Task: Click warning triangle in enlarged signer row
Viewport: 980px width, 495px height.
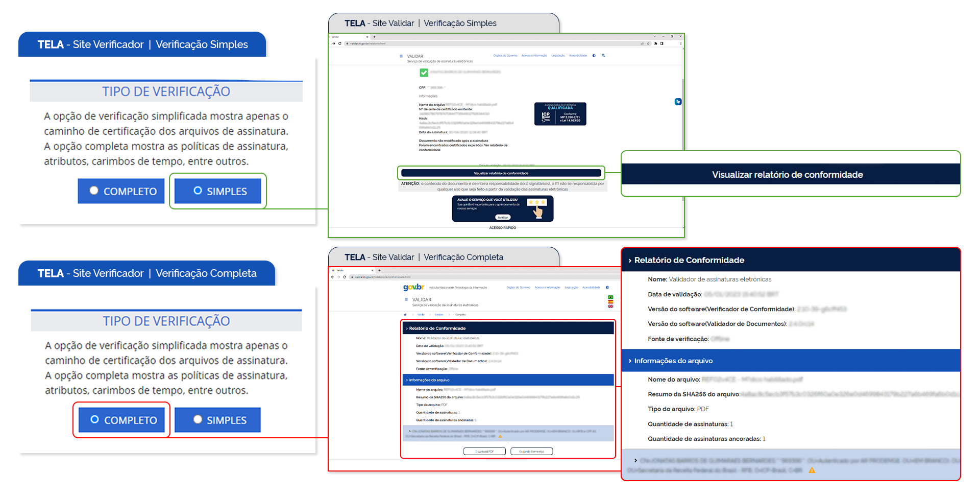Action: [x=812, y=470]
